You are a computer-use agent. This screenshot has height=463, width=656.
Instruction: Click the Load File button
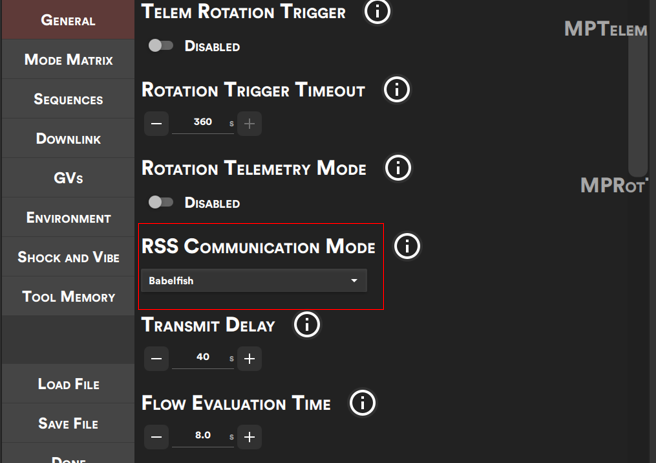coord(68,384)
